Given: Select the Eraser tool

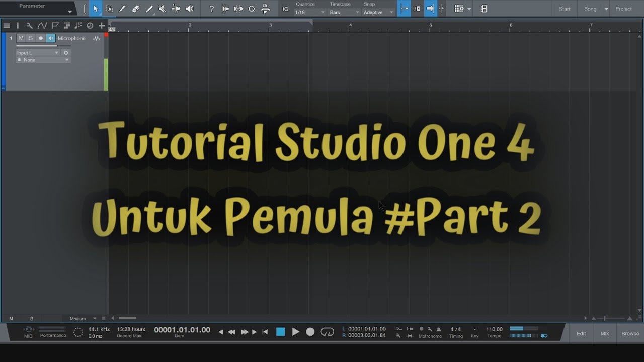Looking at the screenshot, I should pyautogui.click(x=136, y=9).
